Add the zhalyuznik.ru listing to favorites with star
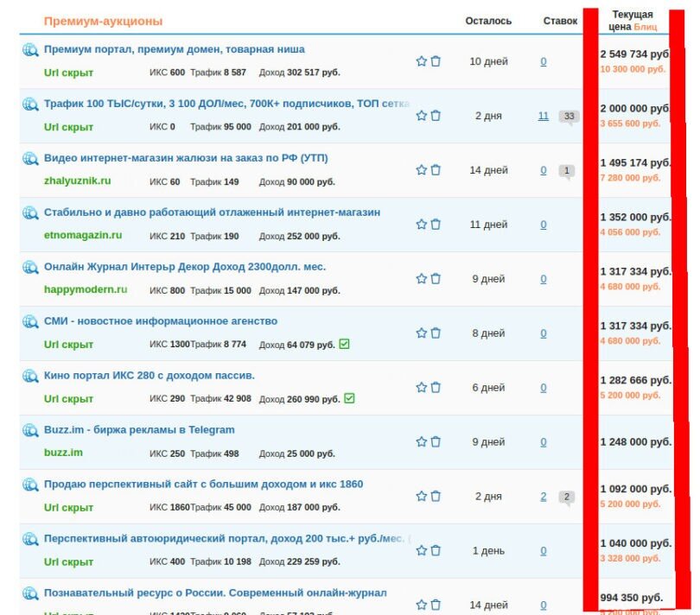 click(x=422, y=170)
